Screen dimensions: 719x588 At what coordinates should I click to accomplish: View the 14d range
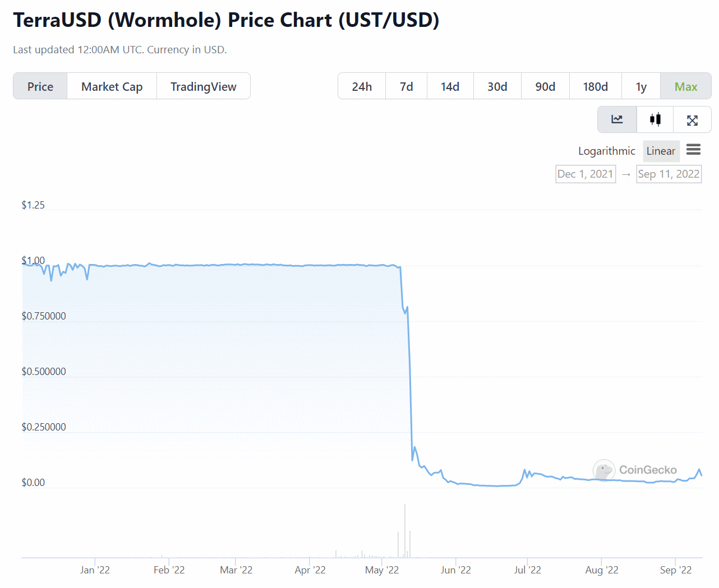pyautogui.click(x=450, y=86)
